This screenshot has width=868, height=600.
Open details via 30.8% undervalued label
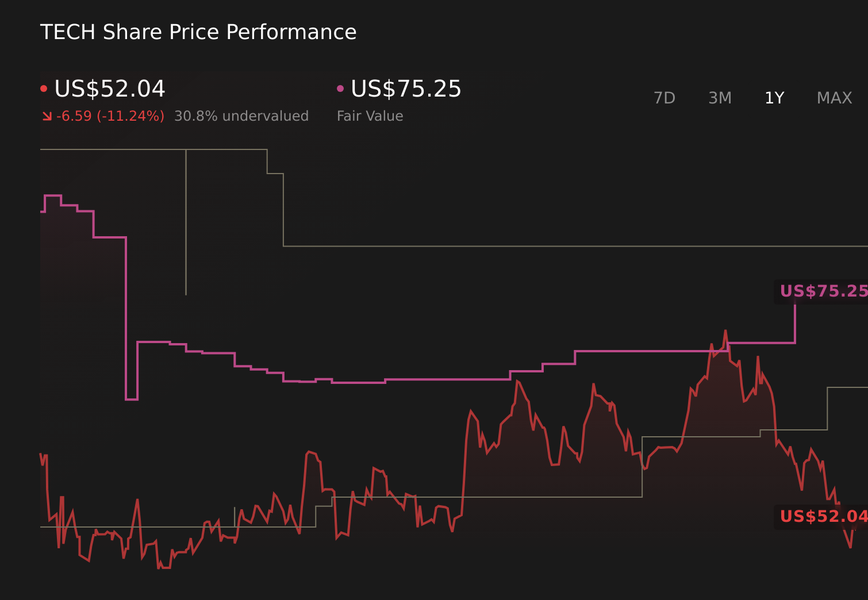[x=241, y=116]
